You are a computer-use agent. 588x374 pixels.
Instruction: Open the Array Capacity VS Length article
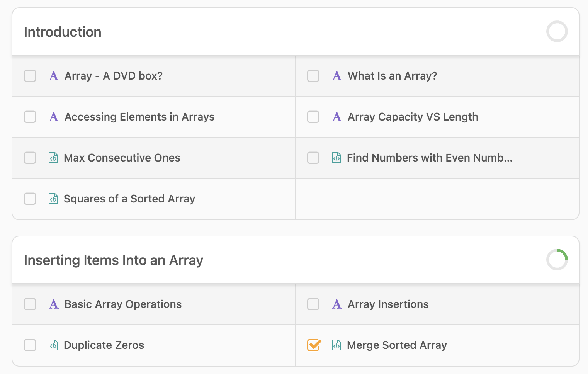413,117
